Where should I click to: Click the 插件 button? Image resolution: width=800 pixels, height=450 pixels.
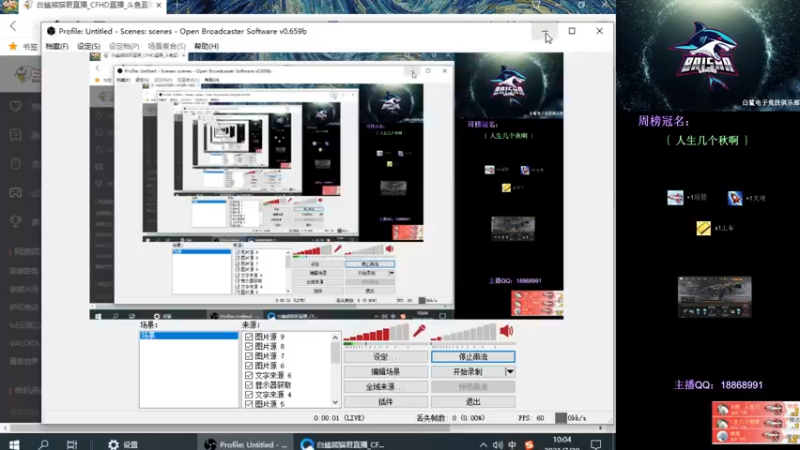[386, 402]
